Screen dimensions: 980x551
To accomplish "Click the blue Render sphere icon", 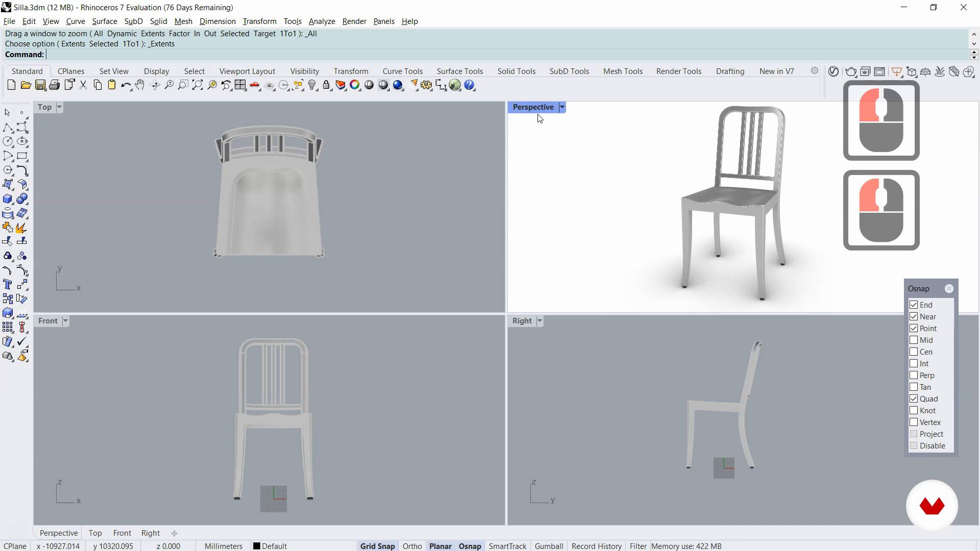I will coord(398,85).
